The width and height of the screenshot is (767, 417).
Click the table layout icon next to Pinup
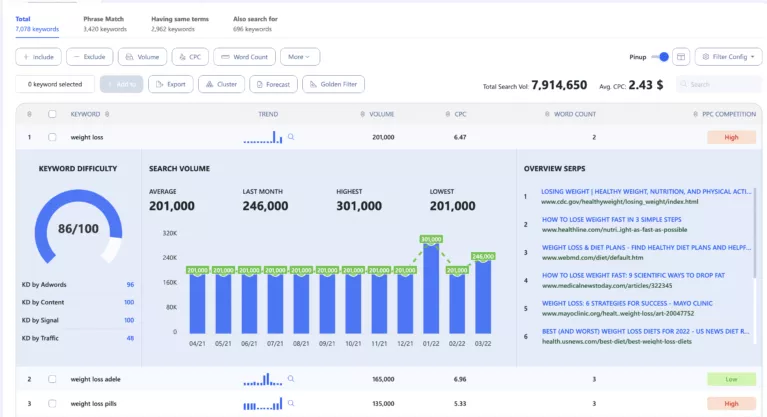(x=681, y=57)
